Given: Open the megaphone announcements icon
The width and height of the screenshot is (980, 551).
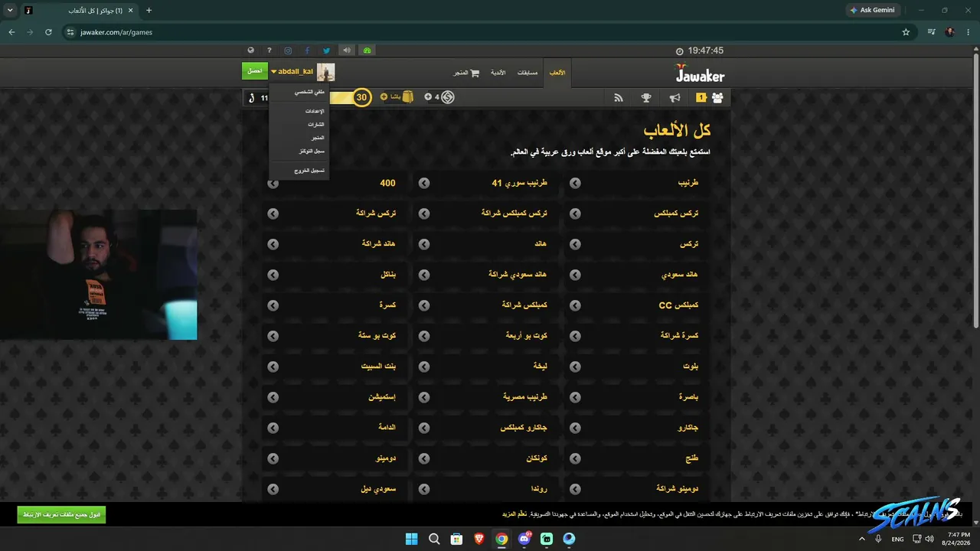Looking at the screenshot, I should [x=675, y=97].
